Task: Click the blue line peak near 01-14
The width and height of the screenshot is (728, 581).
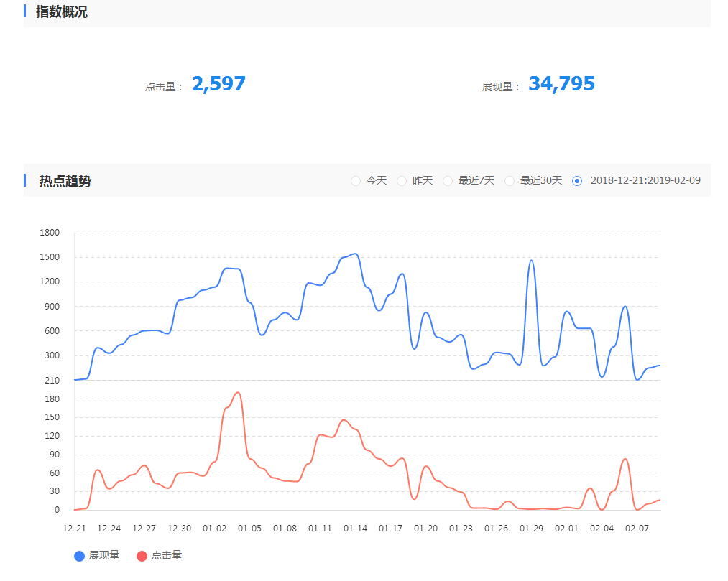Action: click(355, 254)
